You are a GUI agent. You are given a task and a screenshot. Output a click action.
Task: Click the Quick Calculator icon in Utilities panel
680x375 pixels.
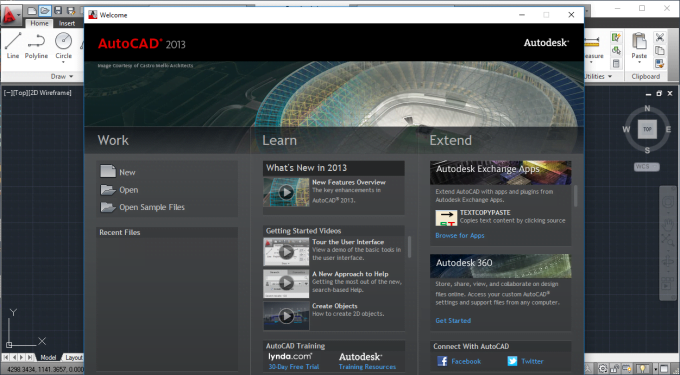coord(616,63)
